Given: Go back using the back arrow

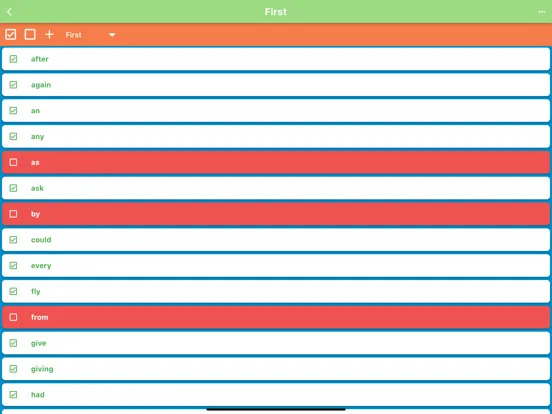Looking at the screenshot, I should coord(10,12).
